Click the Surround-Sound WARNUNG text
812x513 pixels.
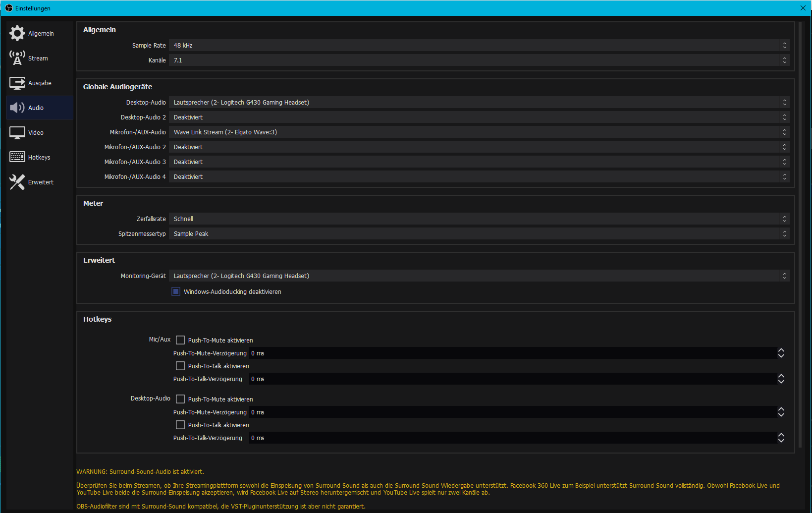pos(140,472)
